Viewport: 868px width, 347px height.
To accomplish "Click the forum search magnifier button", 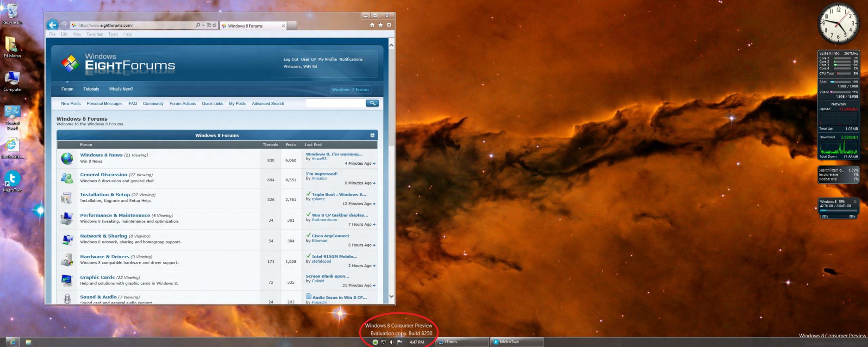I will [x=372, y=103].
